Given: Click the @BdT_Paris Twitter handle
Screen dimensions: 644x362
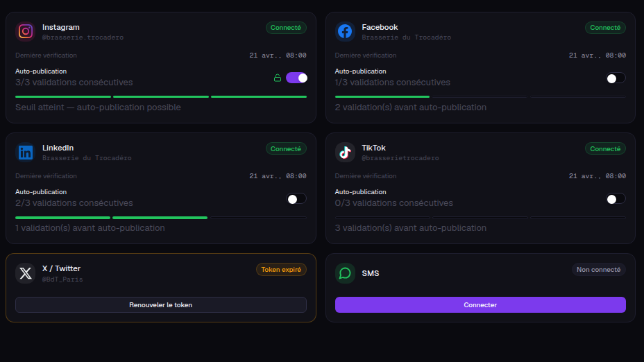Looking at the screenshot, I should [x=62, y=279].
